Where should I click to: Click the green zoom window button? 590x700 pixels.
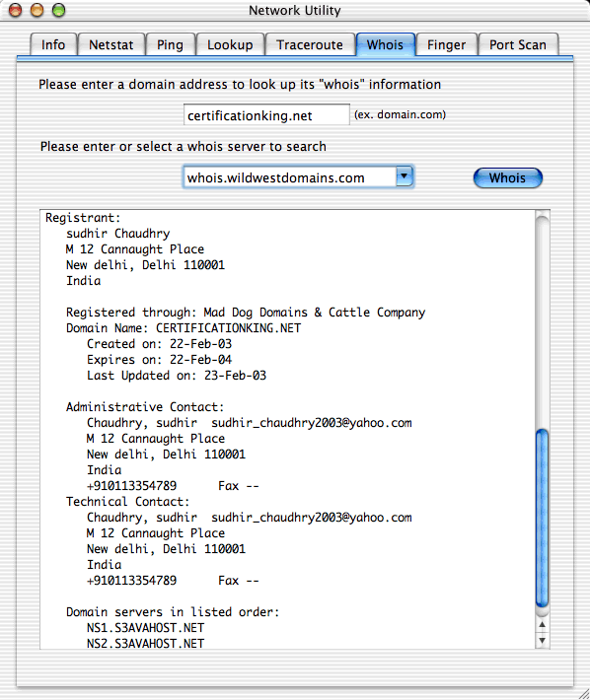pos(58,10)
